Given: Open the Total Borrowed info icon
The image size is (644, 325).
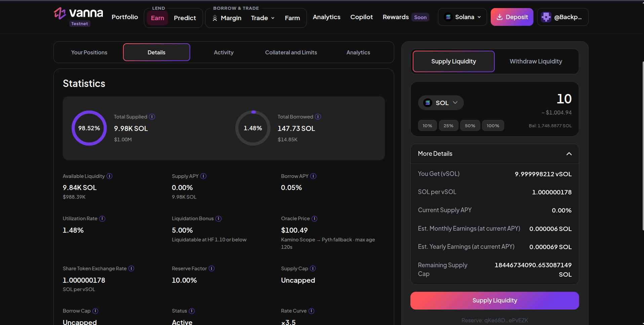Looking at the screenshot, I should [318, 117].
